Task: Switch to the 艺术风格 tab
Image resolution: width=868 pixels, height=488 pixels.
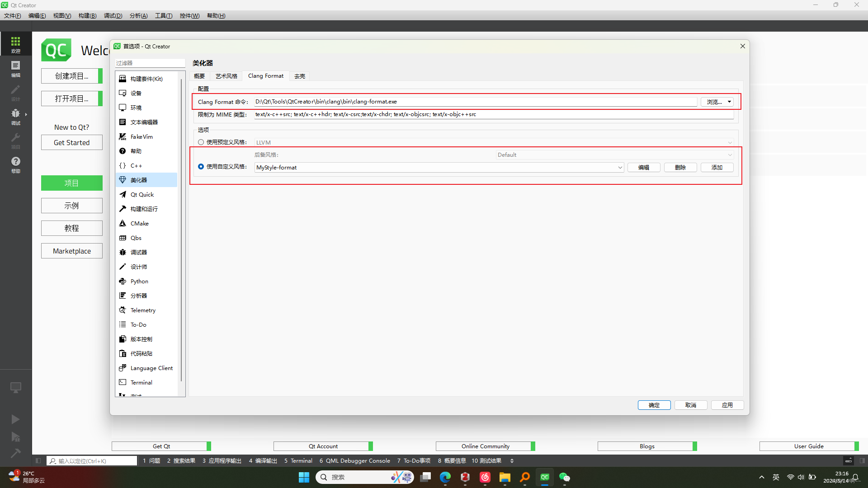Action: (x=226, y=76)
